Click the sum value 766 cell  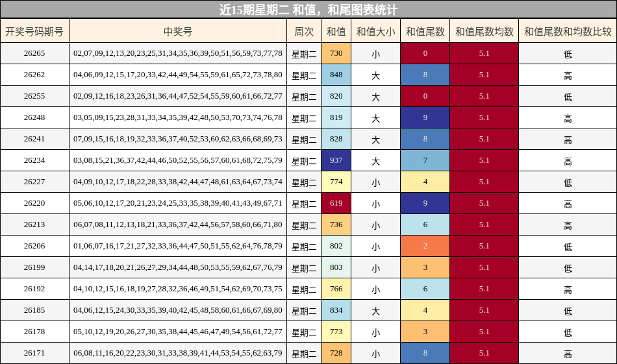coord(336,289)
